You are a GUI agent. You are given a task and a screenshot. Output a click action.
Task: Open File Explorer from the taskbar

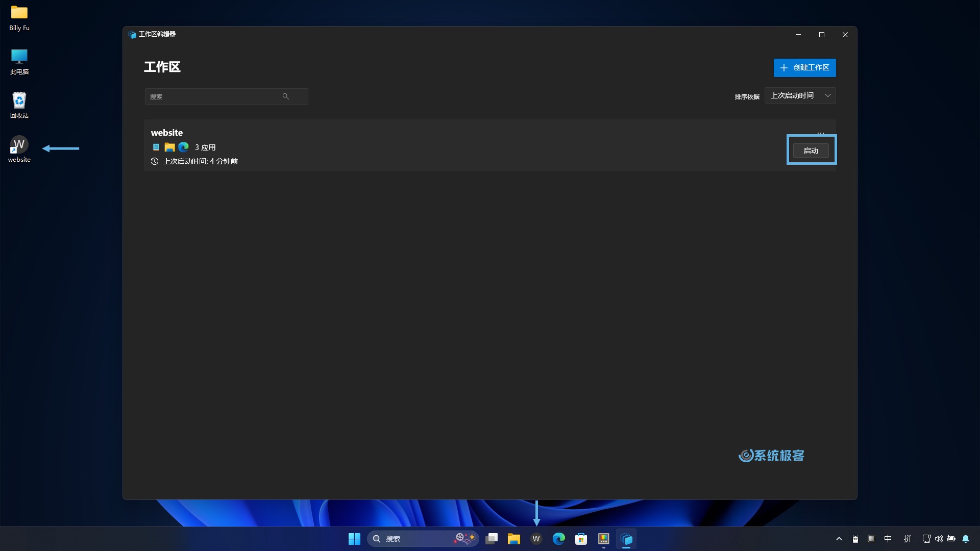514,539
